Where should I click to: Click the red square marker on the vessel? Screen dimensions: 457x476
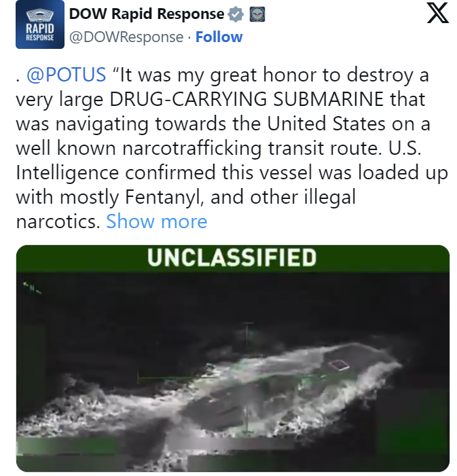tap(339, 365)
